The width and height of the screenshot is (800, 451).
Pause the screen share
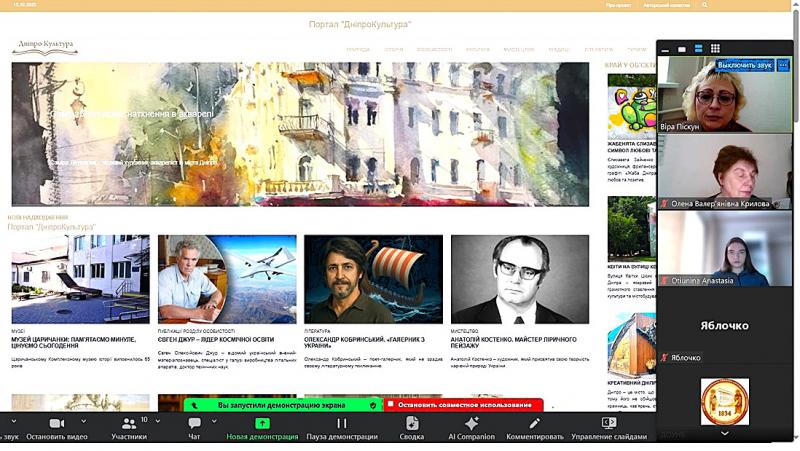(341, 424)
